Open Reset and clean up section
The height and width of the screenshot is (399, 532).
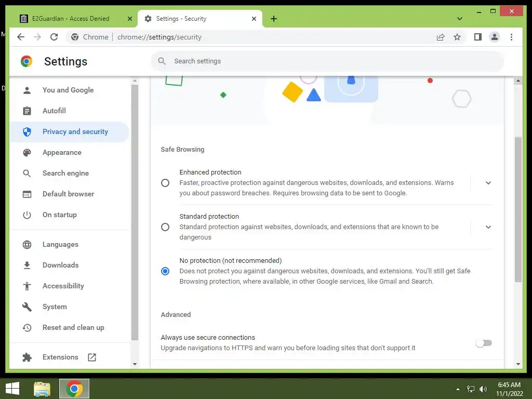(x=70, y=327)
